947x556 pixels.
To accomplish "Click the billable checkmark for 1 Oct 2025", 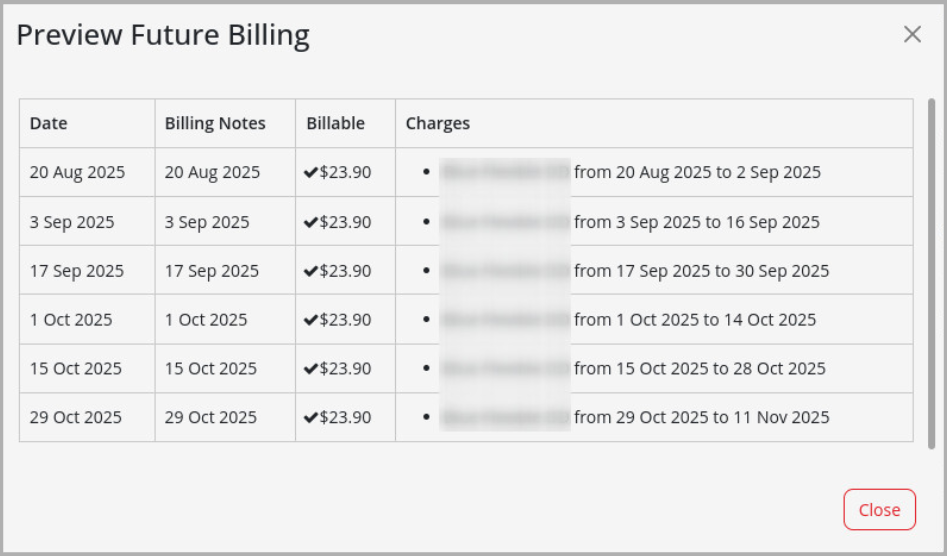I will pyautogui.click(x=311, y=320).
